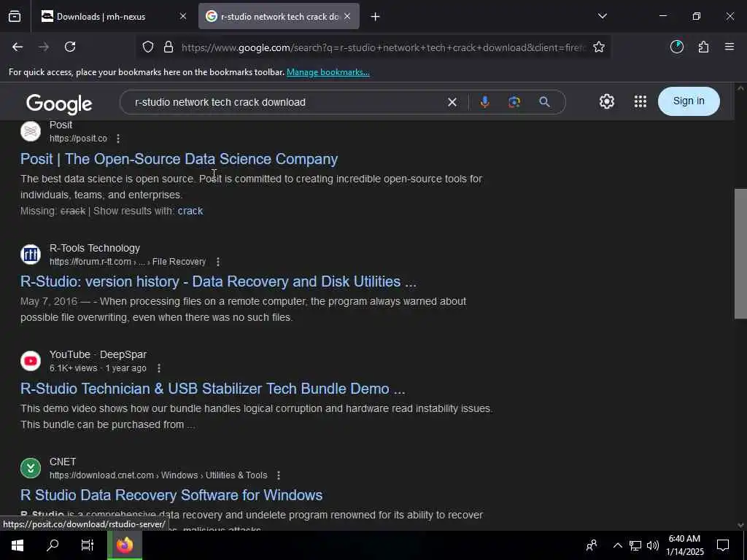Viewport: 747px width, 560px height.
Task: Click the https://posit.co address text
Action: (x=78, y=139)
